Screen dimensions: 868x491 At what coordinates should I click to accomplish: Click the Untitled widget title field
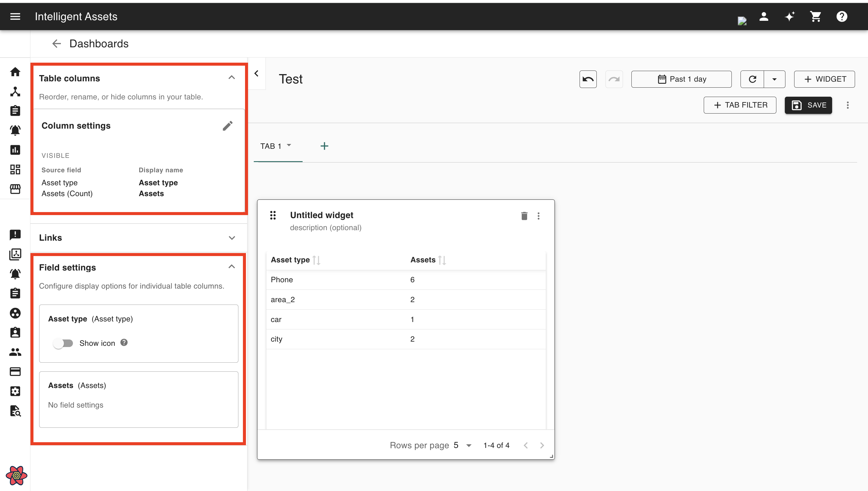tap(322, 215)
